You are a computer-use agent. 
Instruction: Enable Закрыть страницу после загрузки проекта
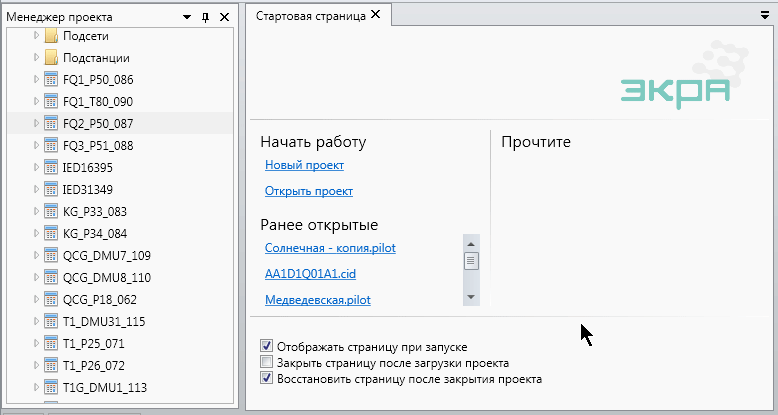coord(266,362)
